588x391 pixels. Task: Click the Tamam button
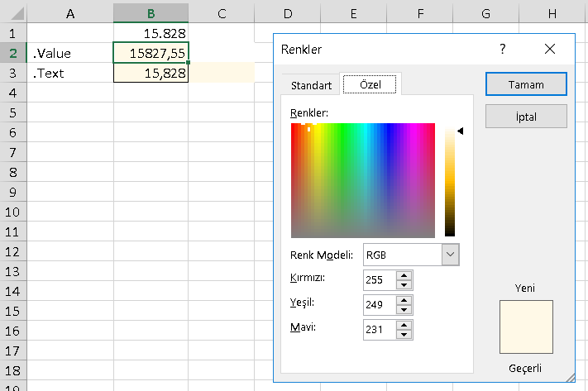coord(526,84)
